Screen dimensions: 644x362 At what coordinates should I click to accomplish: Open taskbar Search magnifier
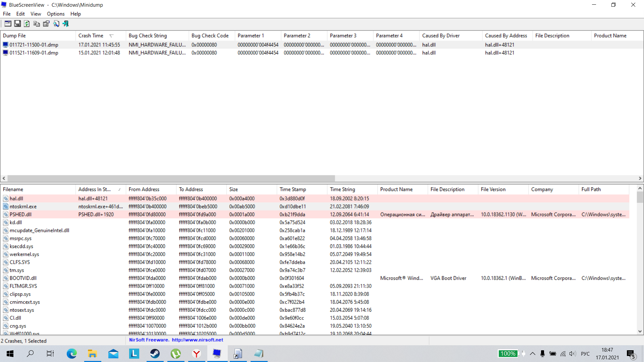[30, 354]
